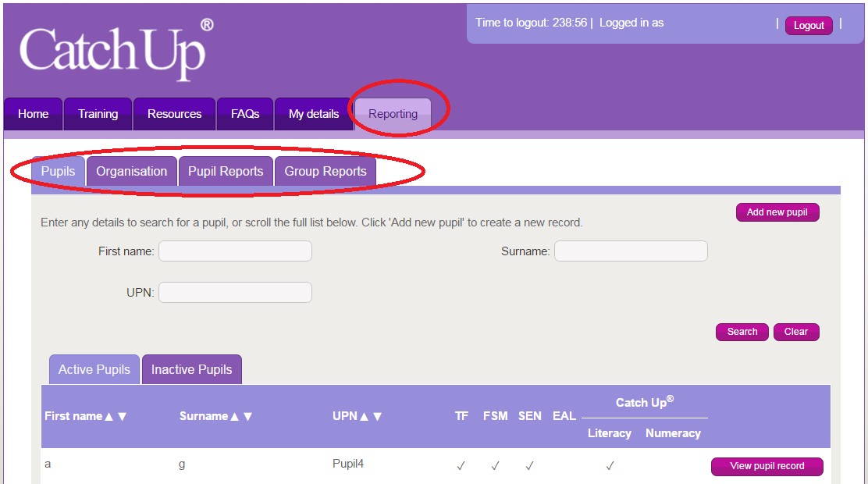Screen dimensions: 868x484
Task: Click the Add new pupil button
Action: 777,212
